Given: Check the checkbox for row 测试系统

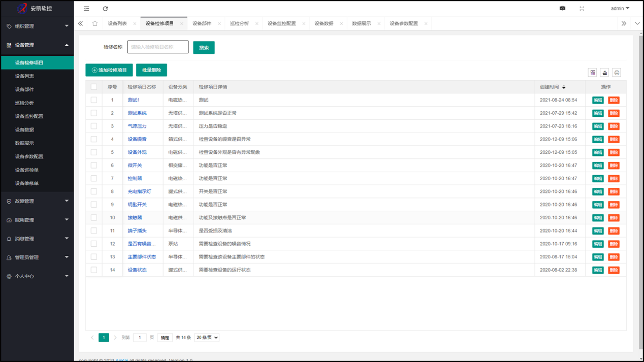Looking at the screenshot, I should click(x=94, y=113).
